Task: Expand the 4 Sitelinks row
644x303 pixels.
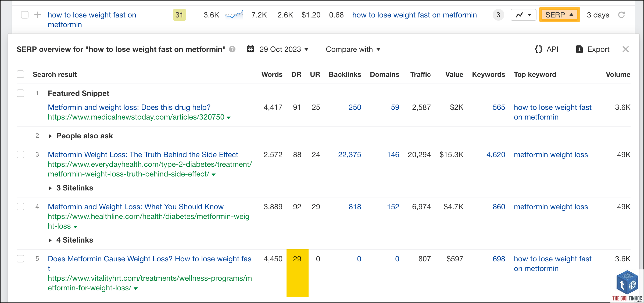Action: pyautogui.click(x=50, y=240)
